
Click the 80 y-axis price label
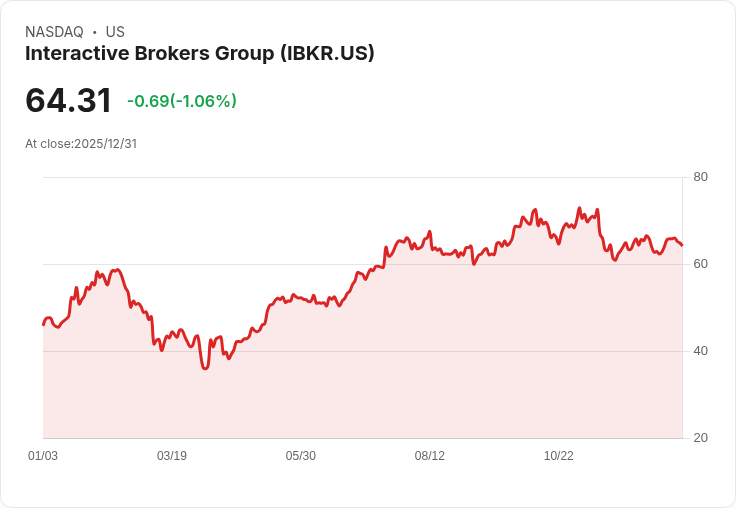pyautogui.click(x=701, y=177)
